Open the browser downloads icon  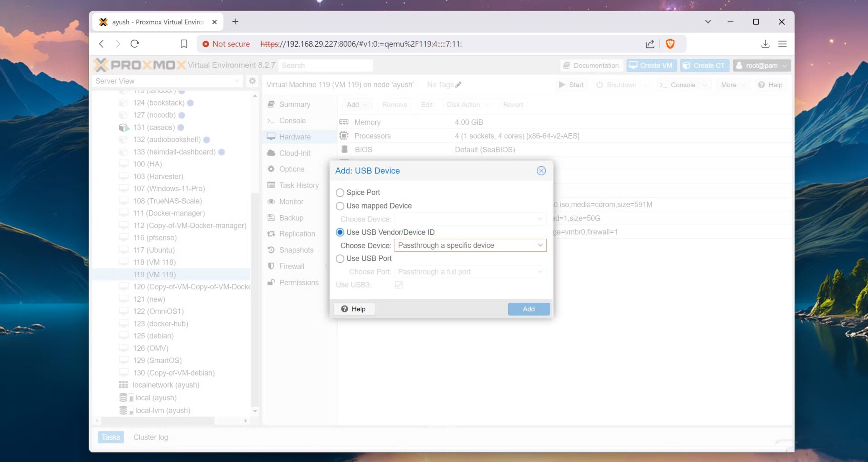pos(765,44)
